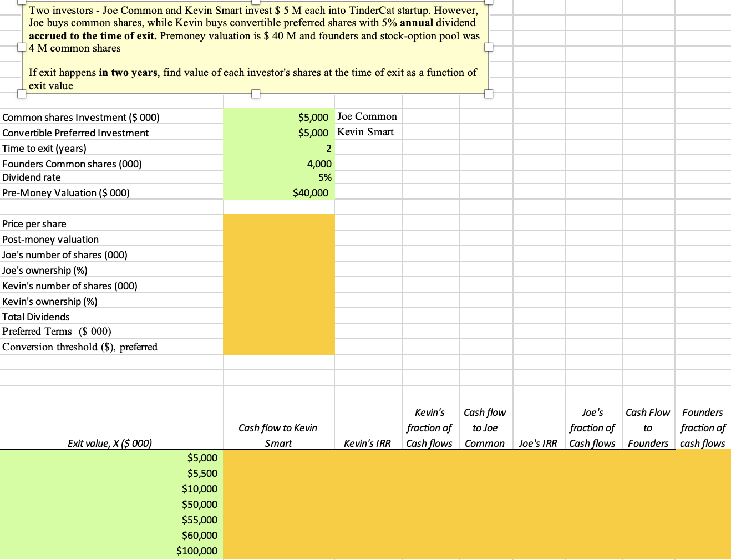This screenshot has width=731, height=560.
Task: Click the $10,000 exit value cell
Action: pos(111,489)
